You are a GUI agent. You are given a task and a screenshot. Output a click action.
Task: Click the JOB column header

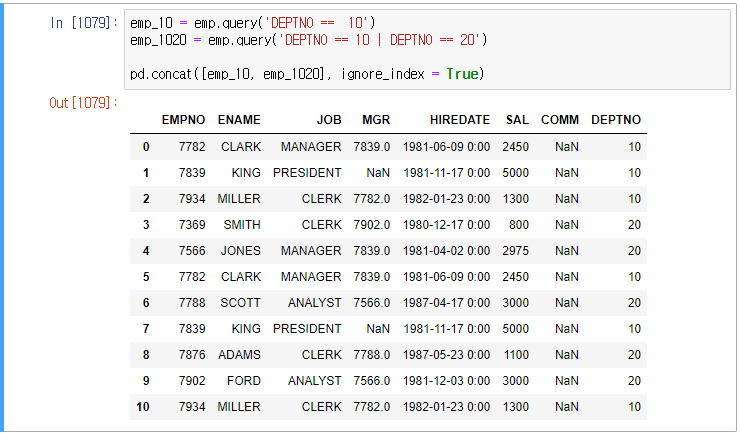329,120
